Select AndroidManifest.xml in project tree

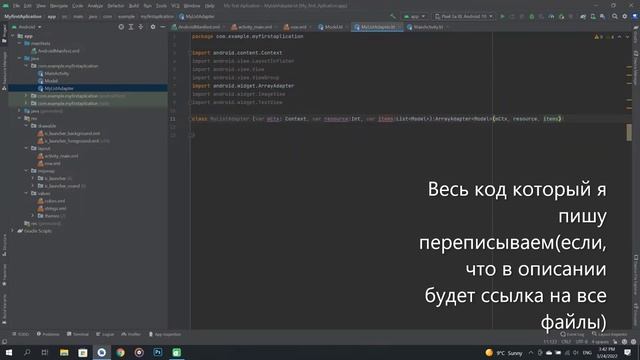[59, 51]
